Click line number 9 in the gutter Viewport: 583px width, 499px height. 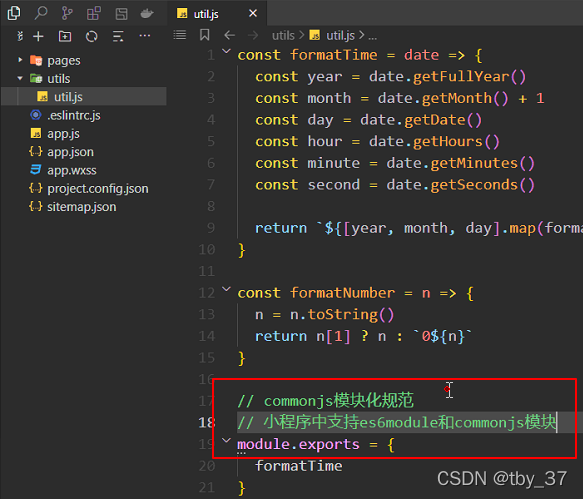211,228
